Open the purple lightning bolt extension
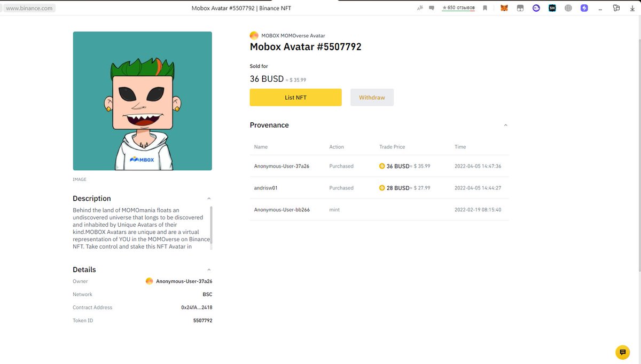The image size is (641, 364). [584, 8]
